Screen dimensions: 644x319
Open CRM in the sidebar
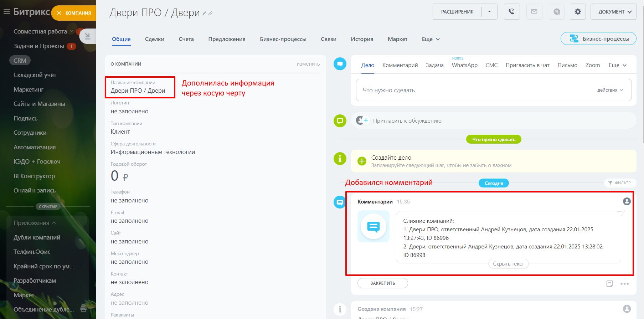pos(20,61)
